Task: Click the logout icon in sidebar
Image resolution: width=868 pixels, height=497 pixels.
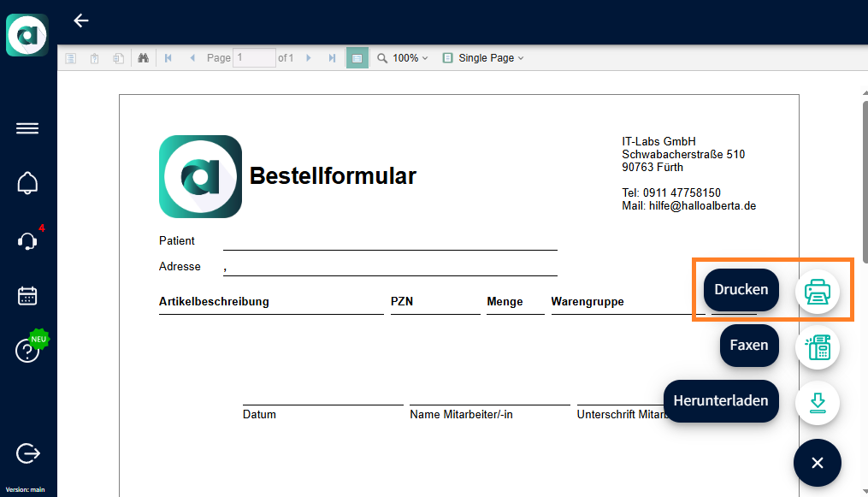Action: tap(27, 453)
